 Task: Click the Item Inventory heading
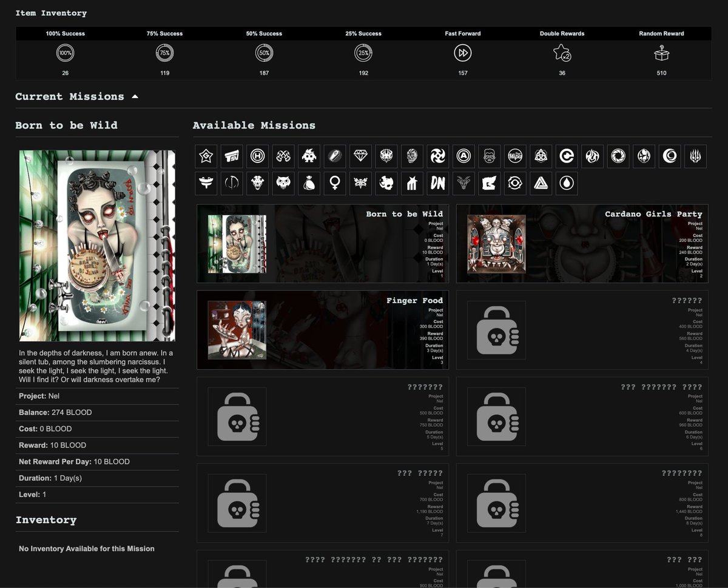pyautogui.click(x=51, y=13)
